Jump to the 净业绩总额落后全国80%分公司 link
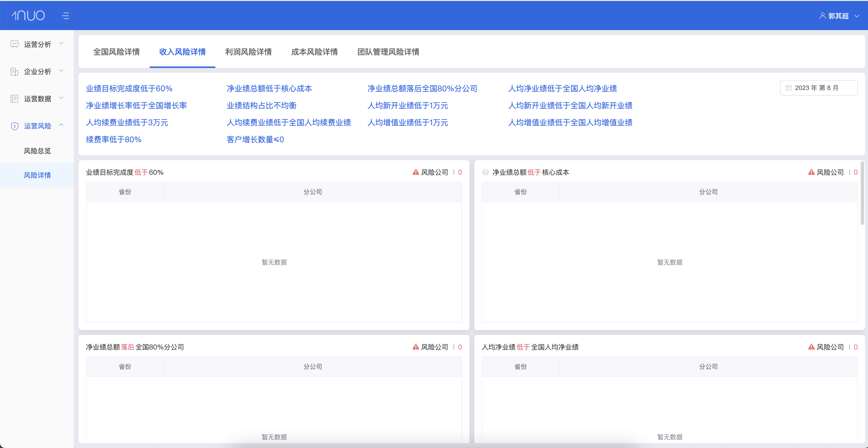Screen dimensions: 868x448 (422, 89)
